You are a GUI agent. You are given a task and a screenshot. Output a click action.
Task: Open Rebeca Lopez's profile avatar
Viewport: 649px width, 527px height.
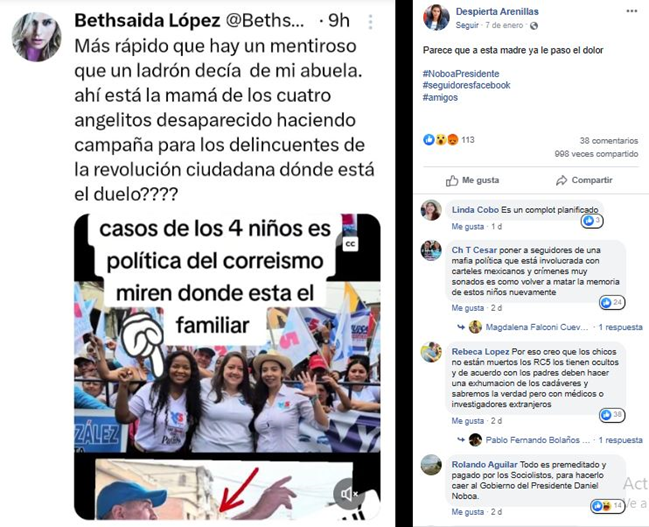431,352
